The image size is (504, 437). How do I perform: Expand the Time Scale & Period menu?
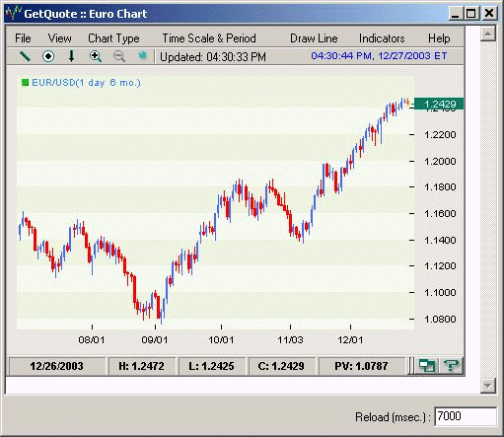(209, 38)
